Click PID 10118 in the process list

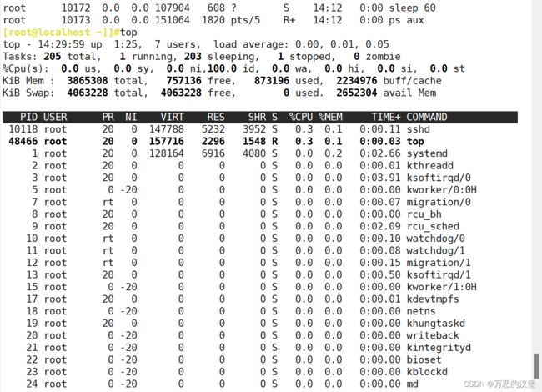[23, 129]
